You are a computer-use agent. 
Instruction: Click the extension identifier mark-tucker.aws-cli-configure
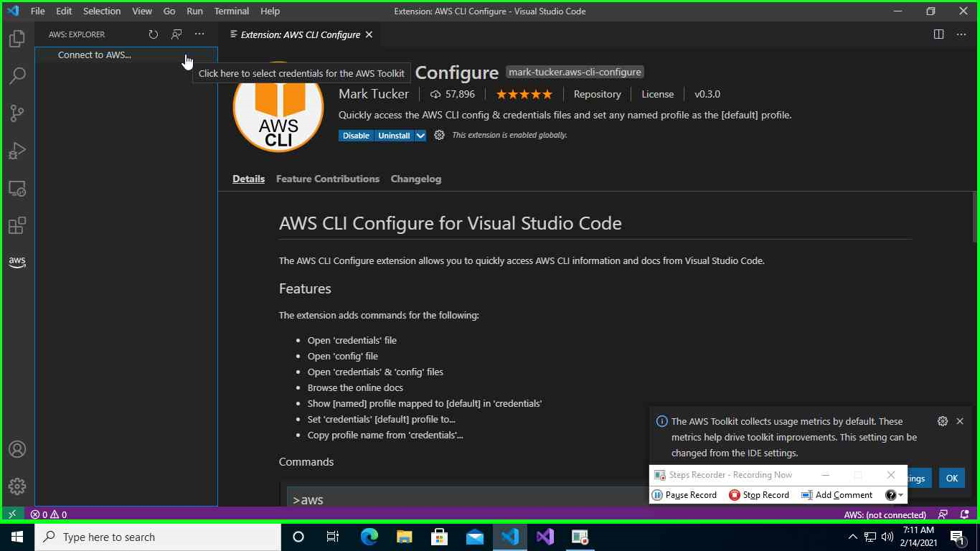(575, 72)
